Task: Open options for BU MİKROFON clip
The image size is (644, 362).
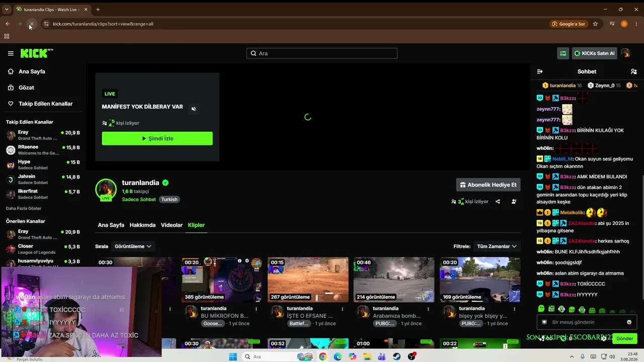Action: click(256, 309)
